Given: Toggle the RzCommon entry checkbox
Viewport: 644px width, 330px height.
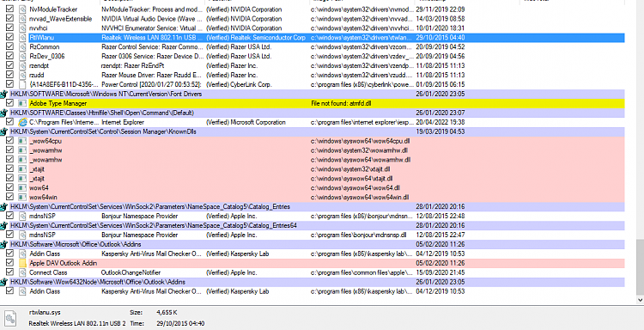Looking at the screenshot, I should point(9,47).
